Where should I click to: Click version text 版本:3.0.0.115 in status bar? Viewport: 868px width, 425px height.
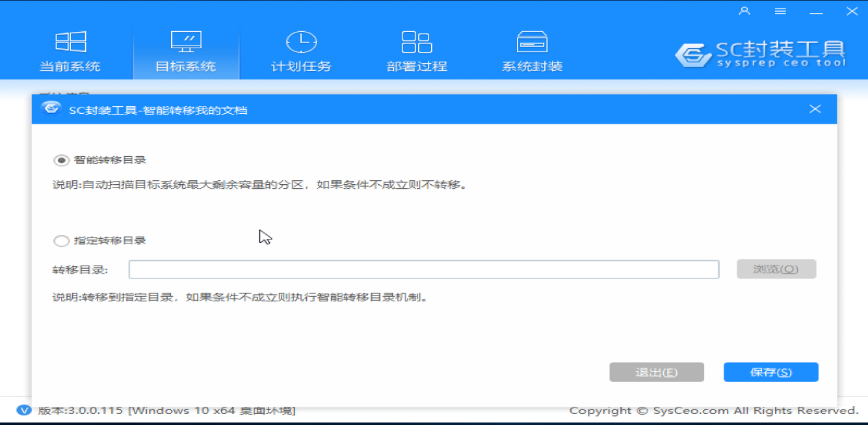tap(82, 411)
